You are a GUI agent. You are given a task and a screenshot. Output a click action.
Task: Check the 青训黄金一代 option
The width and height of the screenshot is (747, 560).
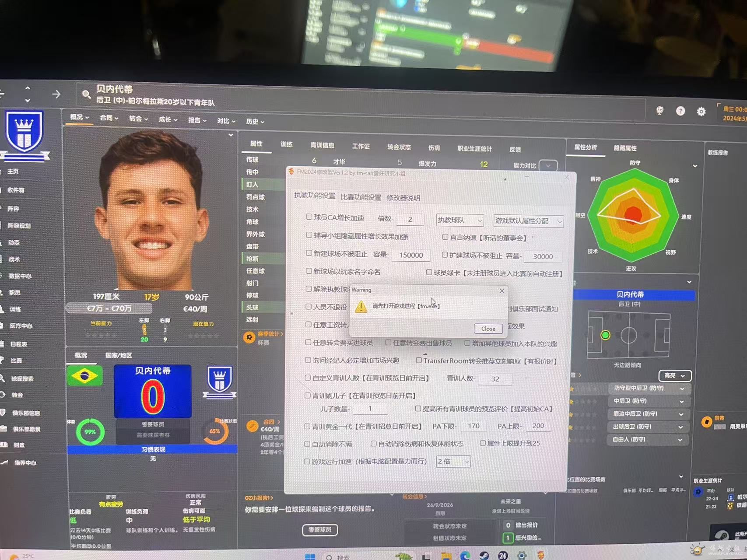pyautogui.click(x=307, y=426)
